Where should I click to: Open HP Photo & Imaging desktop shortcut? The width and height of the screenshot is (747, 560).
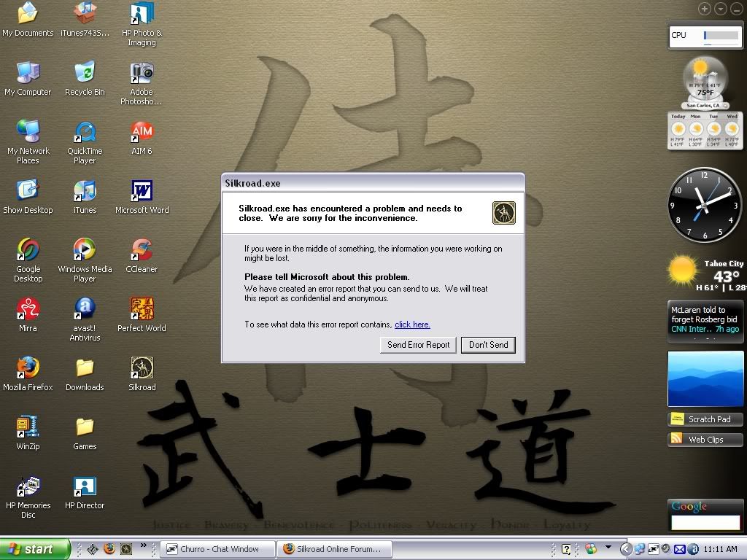point(142,24)
